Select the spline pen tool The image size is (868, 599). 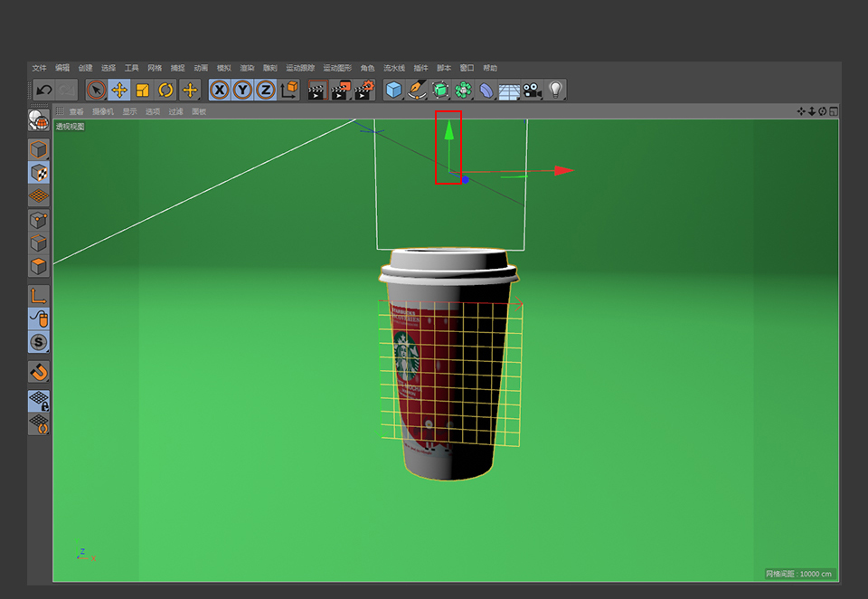(417, 90)
